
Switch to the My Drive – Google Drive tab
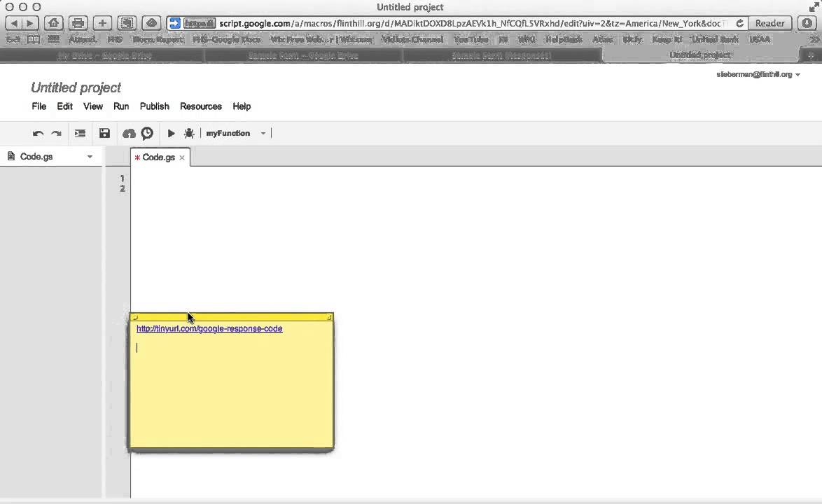pyautogui.click(x=104, y=55)
